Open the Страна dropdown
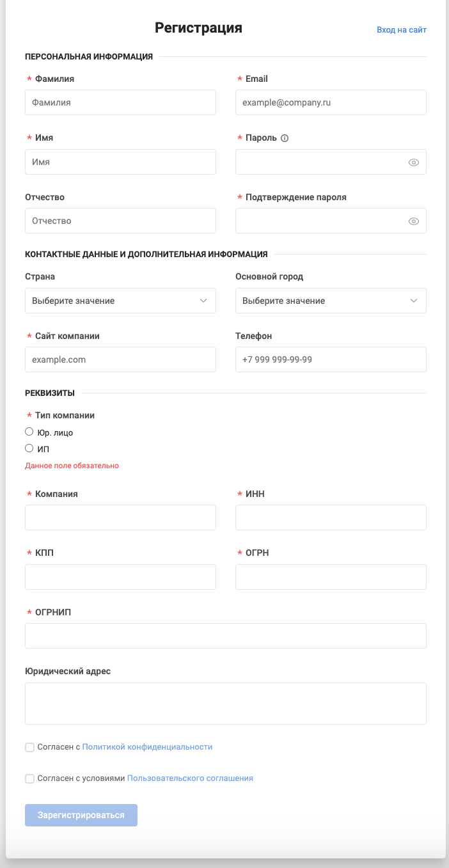This screenshot has height=868, width=449. 120,301
